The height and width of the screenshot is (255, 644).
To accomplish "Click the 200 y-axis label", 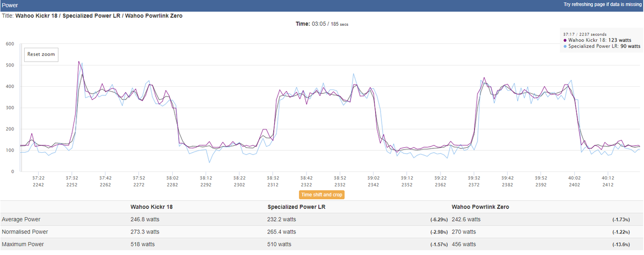I will tap(9, 129).
